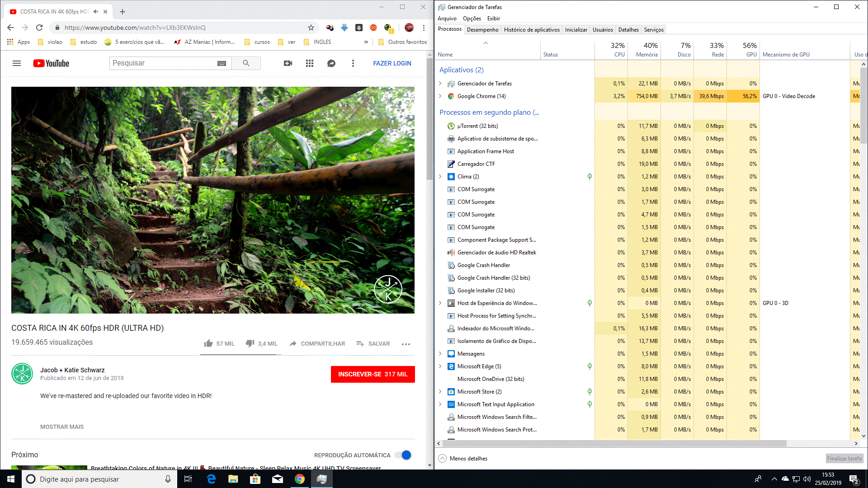Click the YouTube home icon
The width and height of the screenshot is (868, 488).
click(51, 63)
